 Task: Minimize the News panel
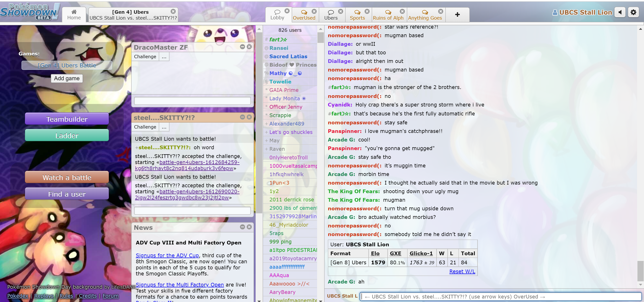[242, 227]
